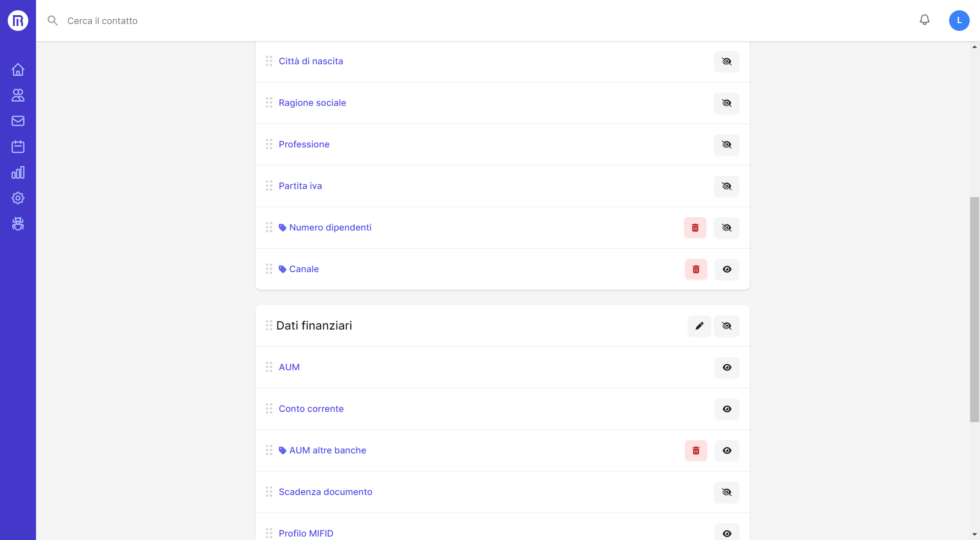Open the user avatar menu L
The image size is (980, 540).
pos(959,21)
